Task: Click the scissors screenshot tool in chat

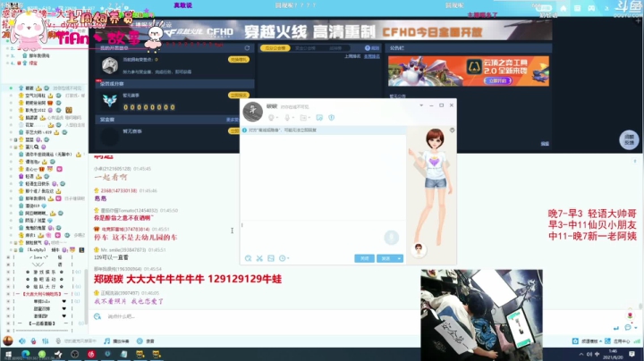Action: coord(259,258)
